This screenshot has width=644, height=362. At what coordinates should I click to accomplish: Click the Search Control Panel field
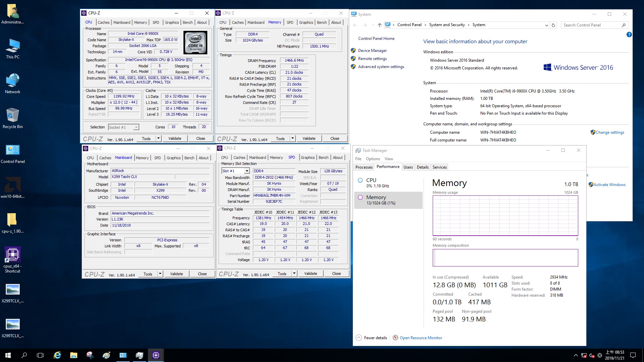click(x=591, y=25)
